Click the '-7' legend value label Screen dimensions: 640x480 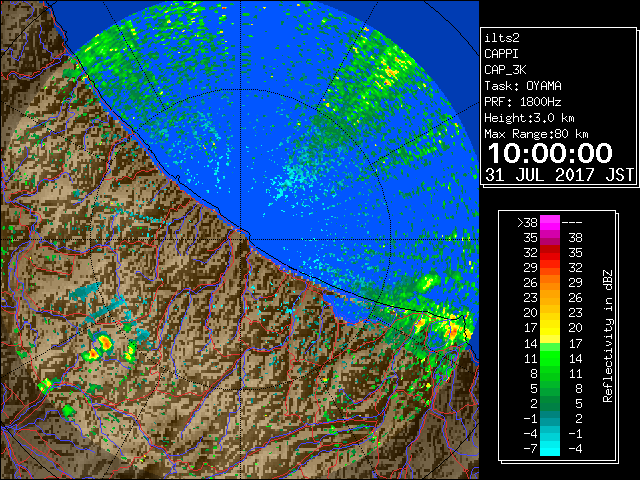pyautogui.click(x=530, y=448)
